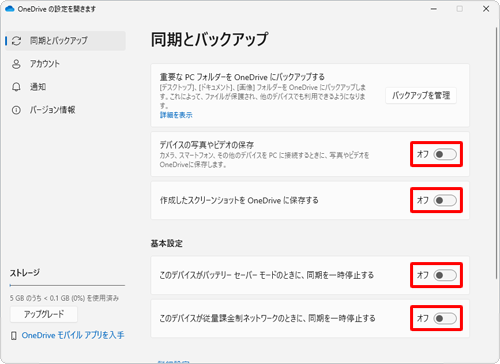Screen dimensions: 500x364
Task: Click the version info circle icon
Action: coord(16,110)
